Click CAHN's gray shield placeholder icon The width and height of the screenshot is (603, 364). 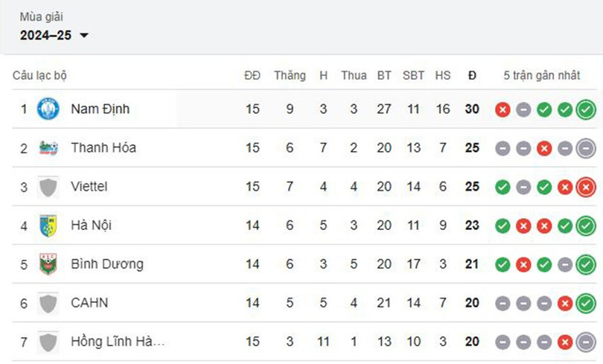coord(48,303)
